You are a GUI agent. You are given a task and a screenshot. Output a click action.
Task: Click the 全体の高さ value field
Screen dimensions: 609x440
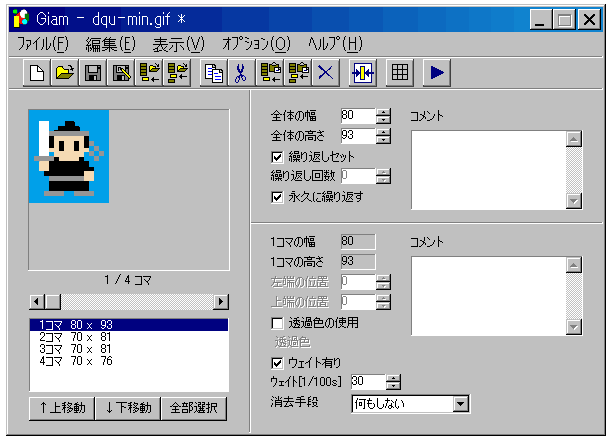coord(358,136)
